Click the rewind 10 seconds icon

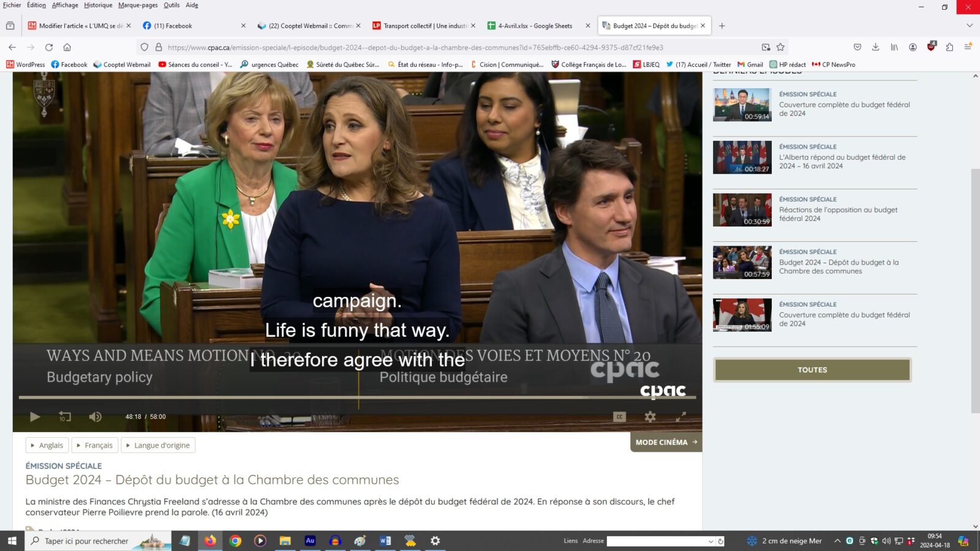click(65, 417)
